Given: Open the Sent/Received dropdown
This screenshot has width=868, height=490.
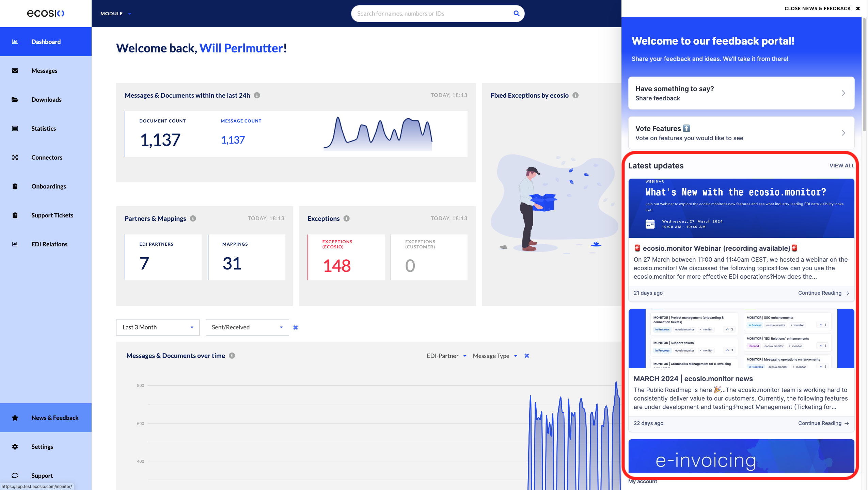Looking at the screenshot, I should (x=247, y=327).
